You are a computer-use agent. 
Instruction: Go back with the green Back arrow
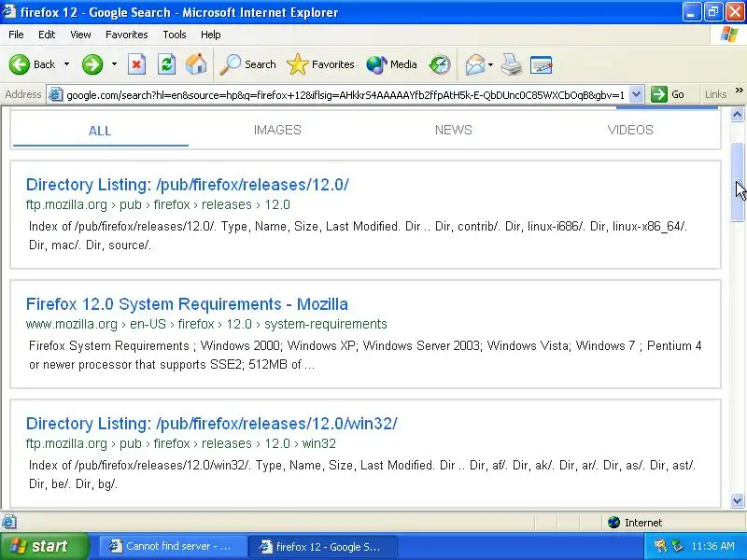click(20, 64)
